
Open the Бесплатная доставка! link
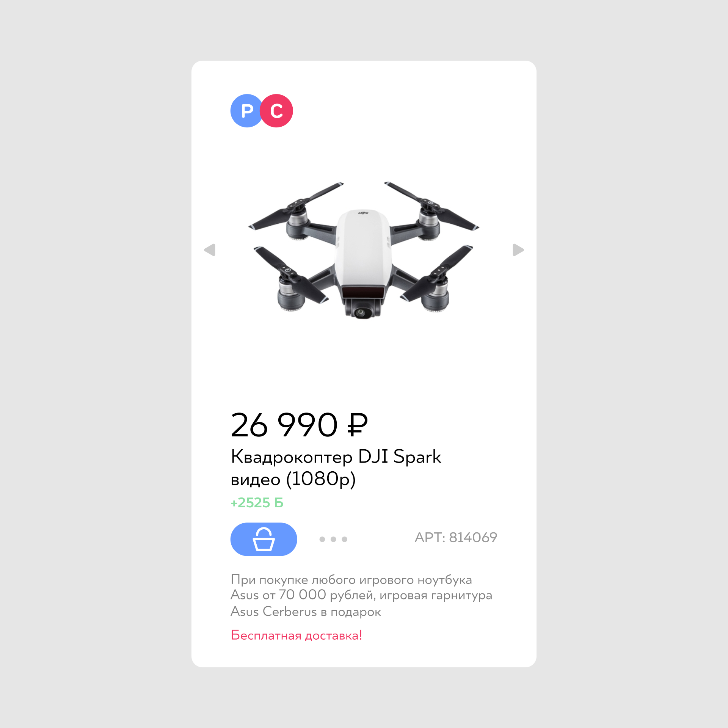(x=296, y=635)
